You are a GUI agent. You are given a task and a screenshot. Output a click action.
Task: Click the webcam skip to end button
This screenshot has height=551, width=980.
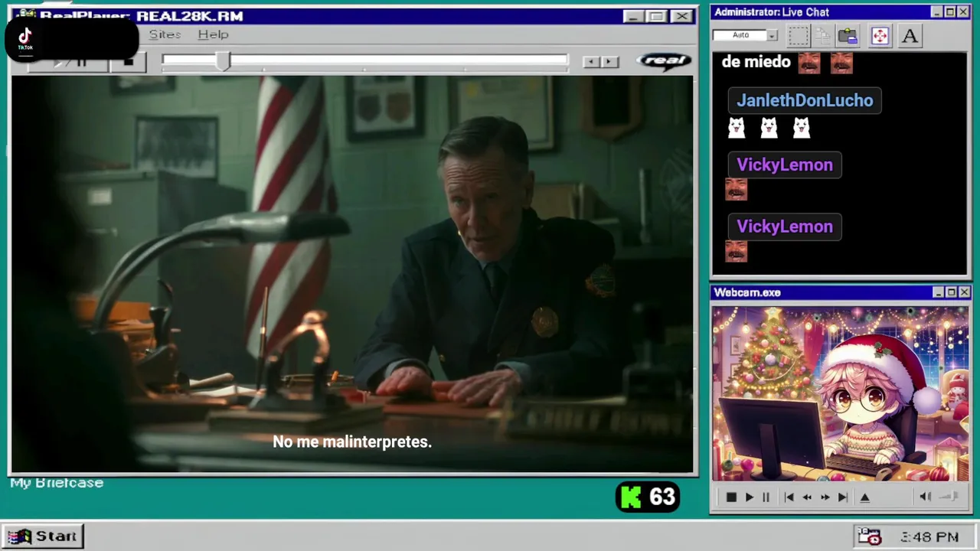tap(842, 497)
